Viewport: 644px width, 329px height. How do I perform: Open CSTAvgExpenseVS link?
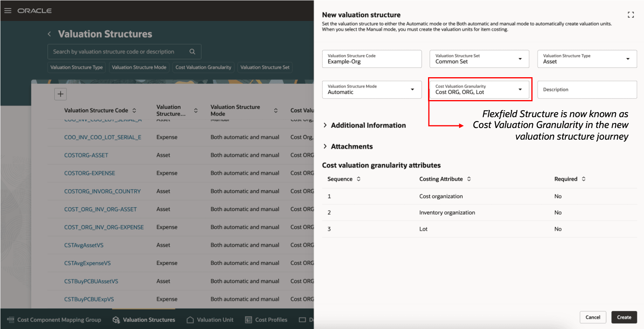[87, 263]
